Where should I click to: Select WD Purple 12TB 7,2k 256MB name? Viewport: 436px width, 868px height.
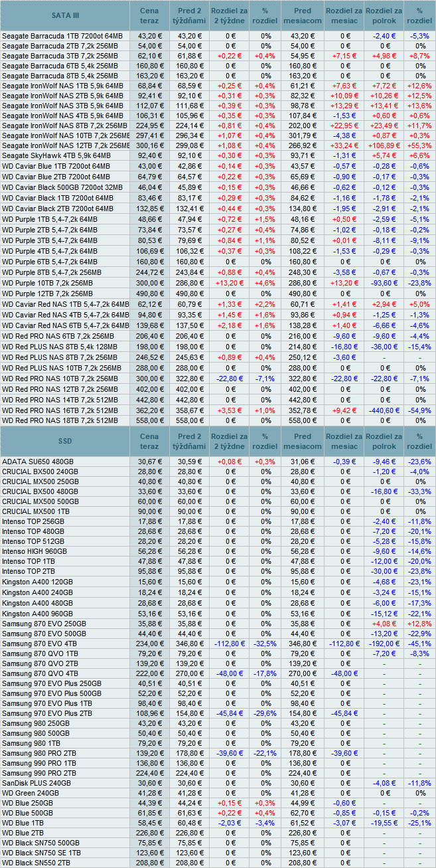click(x=48, y=294)
